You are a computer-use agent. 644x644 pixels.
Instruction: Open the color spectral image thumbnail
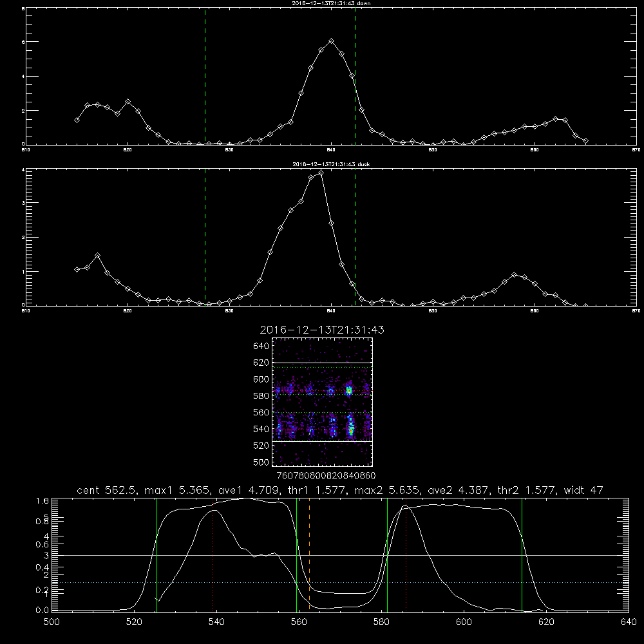pos(322,402)
